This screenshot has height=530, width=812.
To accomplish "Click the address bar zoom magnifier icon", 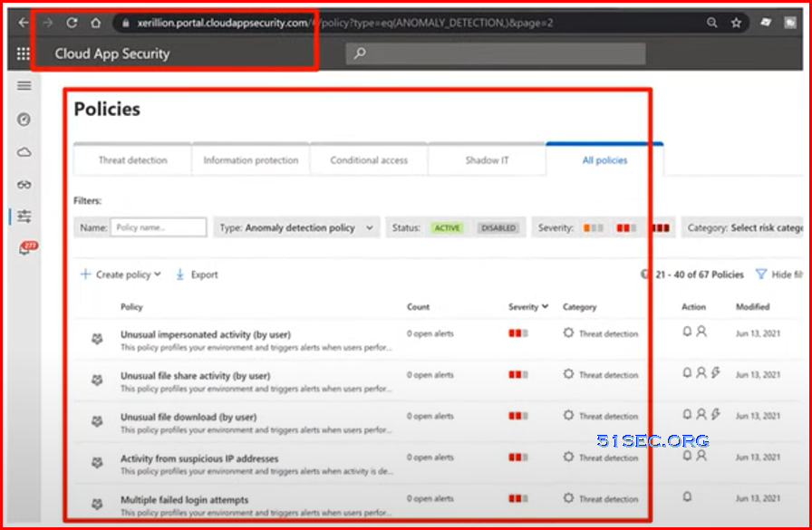I will pyautogui.click(x=712, y=23).
